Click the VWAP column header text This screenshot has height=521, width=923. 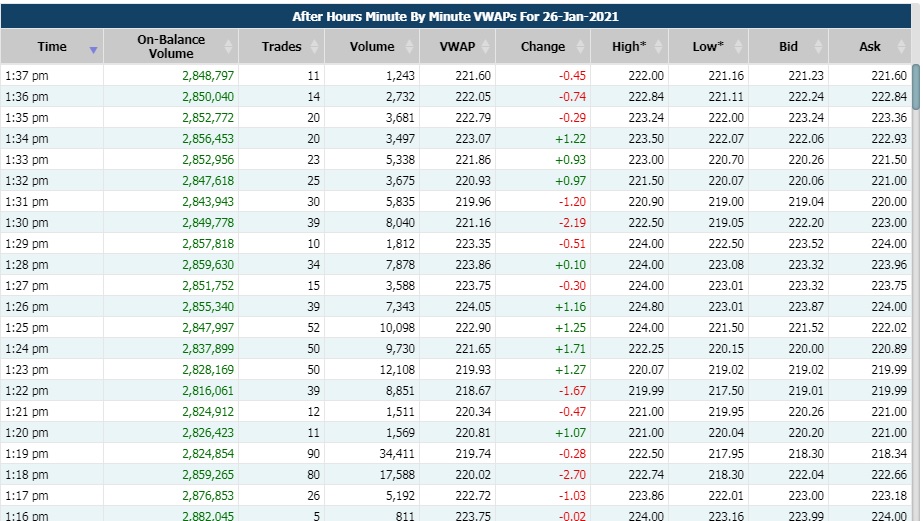[457, 47]
